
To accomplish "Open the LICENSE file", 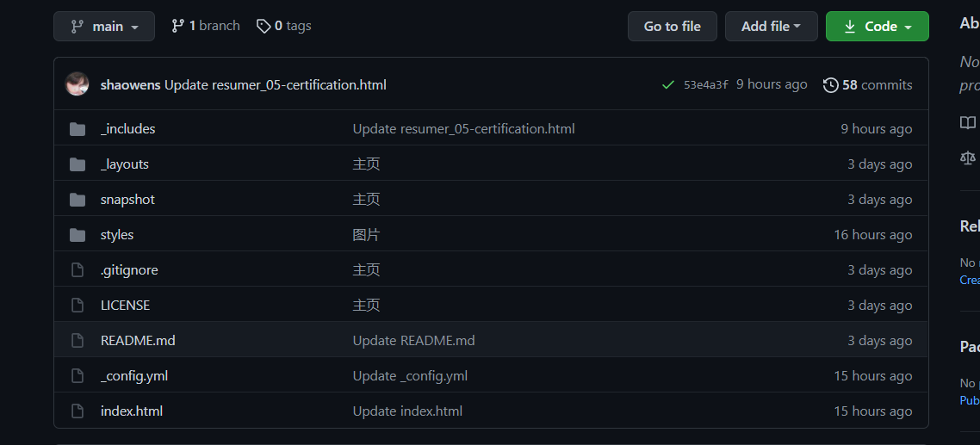I will pyautogui.click(x=125, y=306).
